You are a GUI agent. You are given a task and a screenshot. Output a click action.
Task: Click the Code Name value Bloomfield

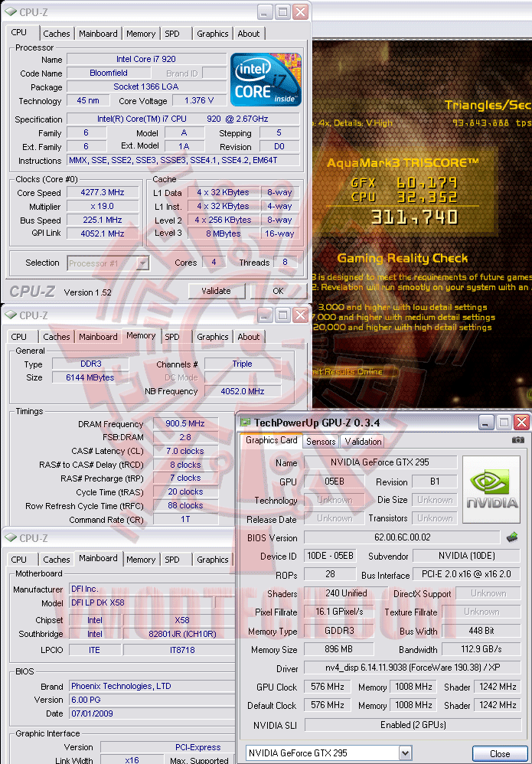click(109, 73)
